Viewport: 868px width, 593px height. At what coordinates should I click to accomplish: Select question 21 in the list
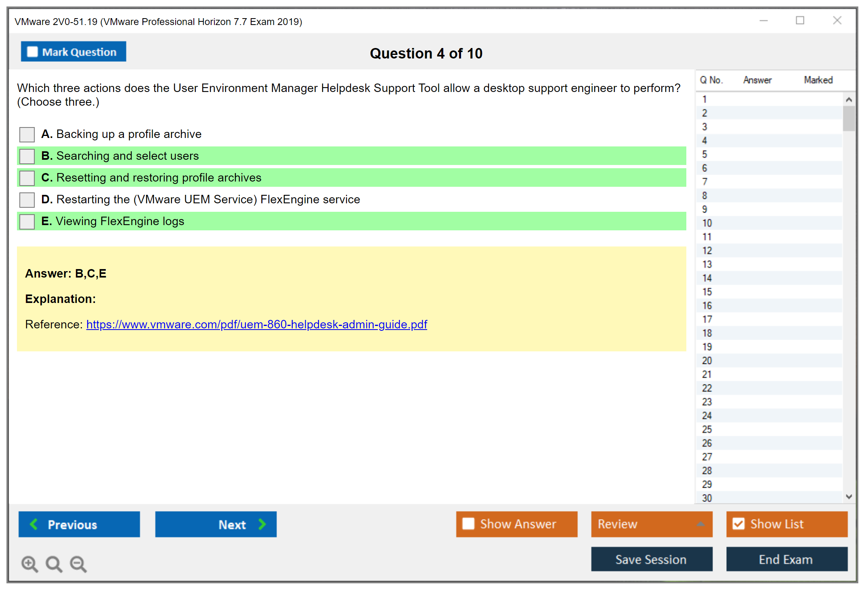tap(707, 374)
